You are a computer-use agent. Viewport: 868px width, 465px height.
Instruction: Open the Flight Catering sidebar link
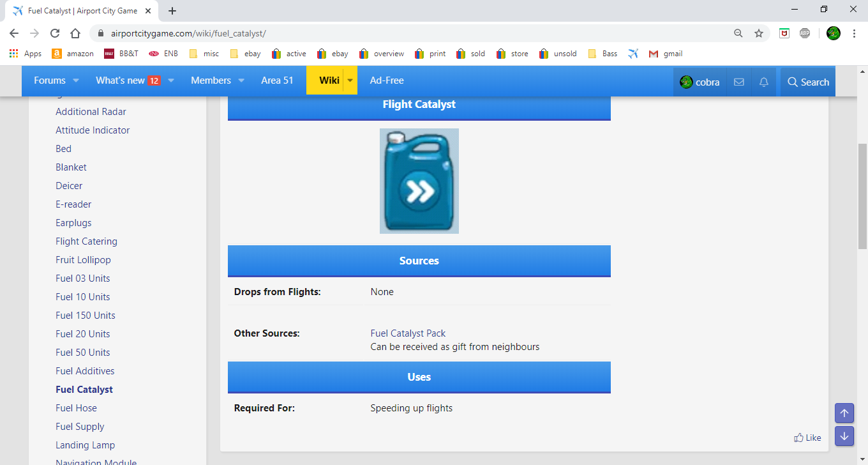pos(86,241)
